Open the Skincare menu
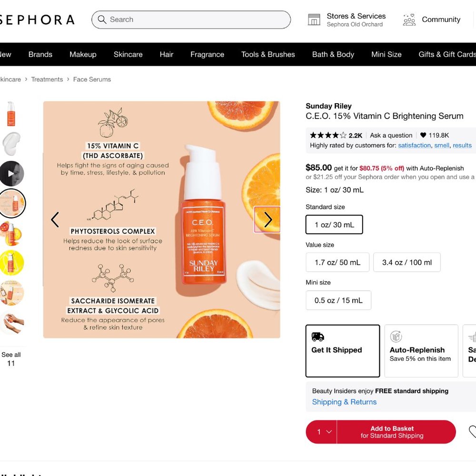 click(x=128, y=54)
